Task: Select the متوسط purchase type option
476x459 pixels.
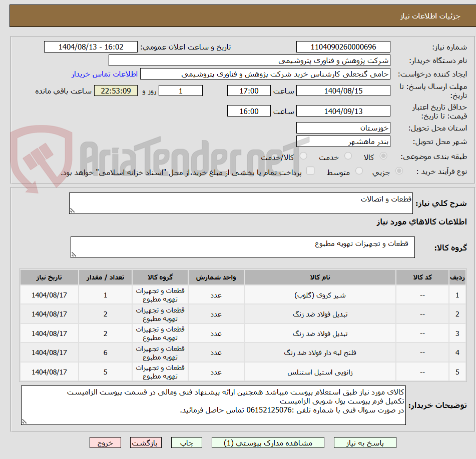Action: coord(359,170)
